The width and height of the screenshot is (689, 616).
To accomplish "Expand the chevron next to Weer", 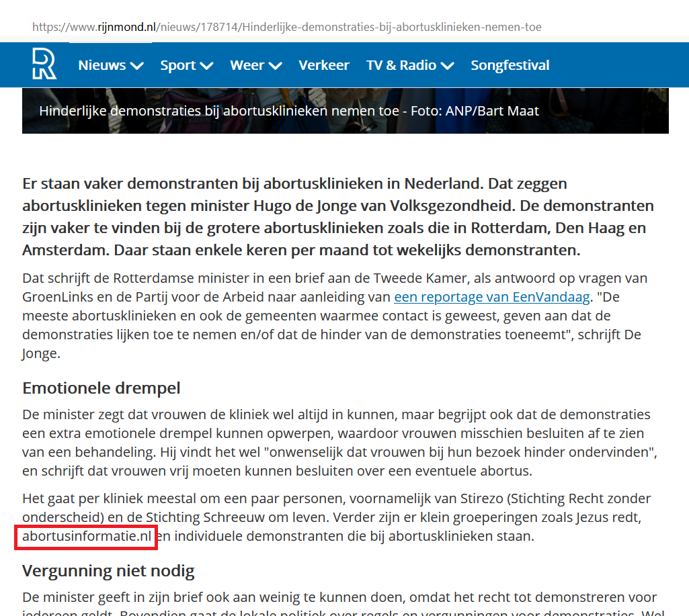I will click(275, 66).
